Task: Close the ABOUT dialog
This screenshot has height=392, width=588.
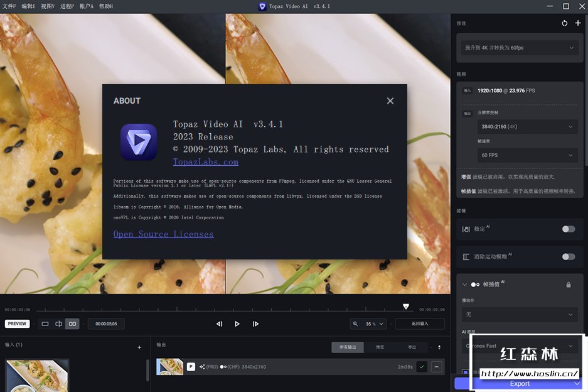Action: coord(390,101)
